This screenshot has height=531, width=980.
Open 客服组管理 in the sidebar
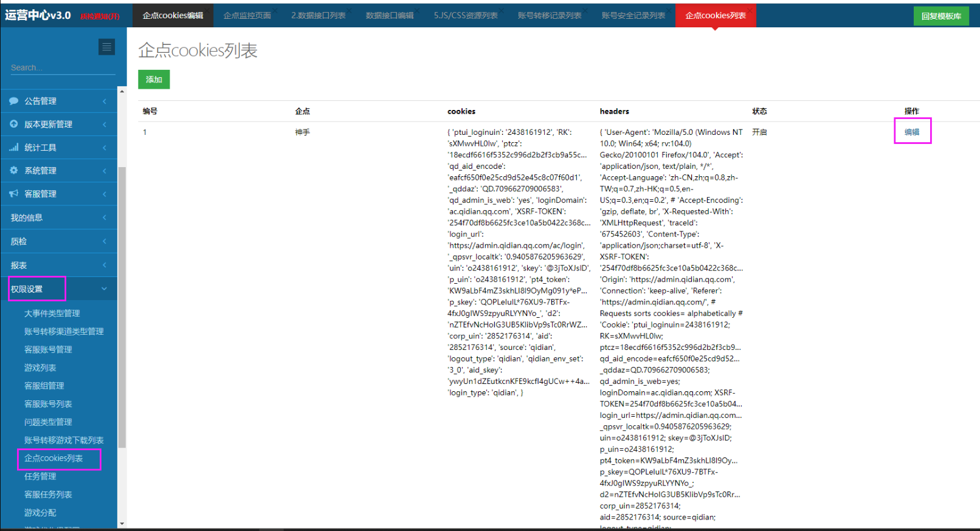tap(44, 386)
